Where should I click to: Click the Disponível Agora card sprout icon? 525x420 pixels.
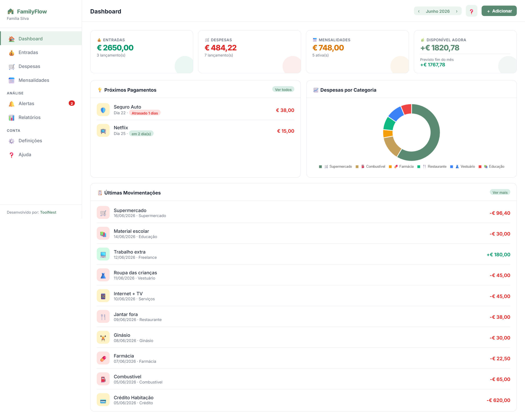point(422,40)
